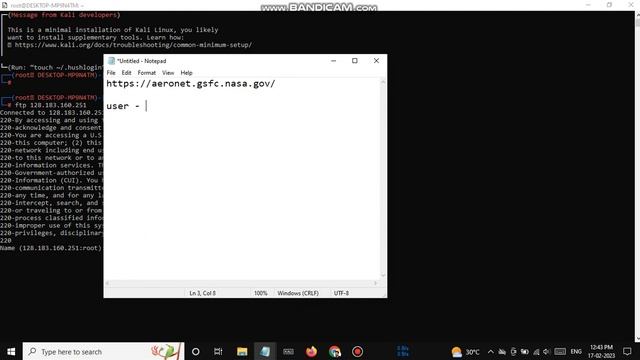Open File Explorer from taskbar
The image size is (640, 360).
click(242, 351)
